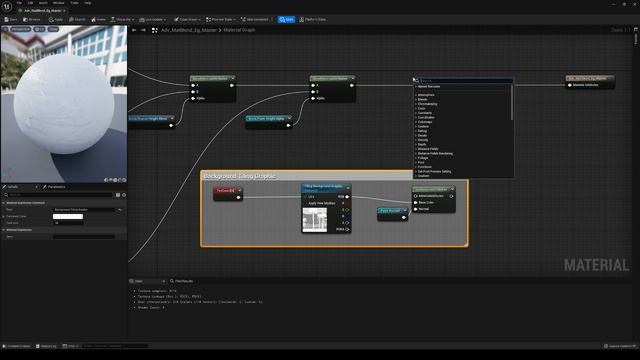Click the comment Text field 'Background Tiling Graphic'
The width and height of the screenshot is (640, 360).
[84, 210]
